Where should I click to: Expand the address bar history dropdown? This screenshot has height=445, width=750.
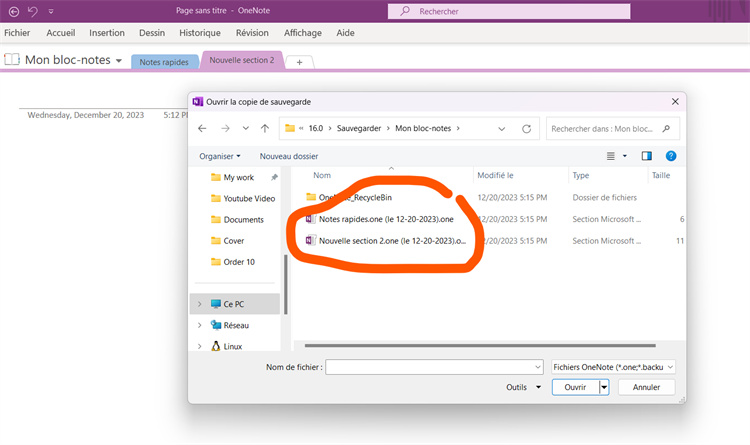(502, 129)
